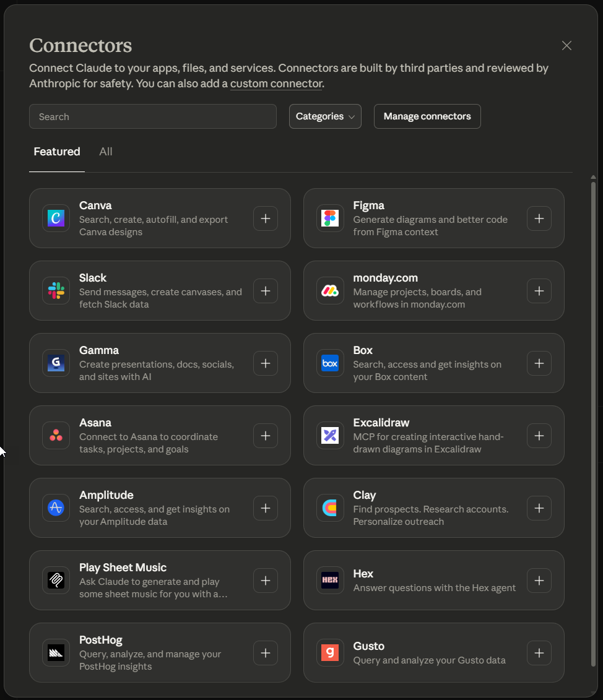The height and width of the screenshot is (700, 603).
Task: Click the Slack logo icon
Action: click(56, 291)
